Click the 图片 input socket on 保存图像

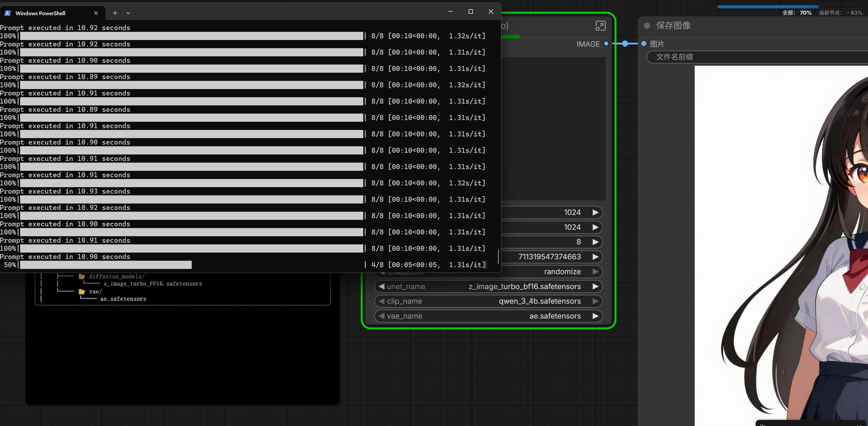click(x=644, y=44)
